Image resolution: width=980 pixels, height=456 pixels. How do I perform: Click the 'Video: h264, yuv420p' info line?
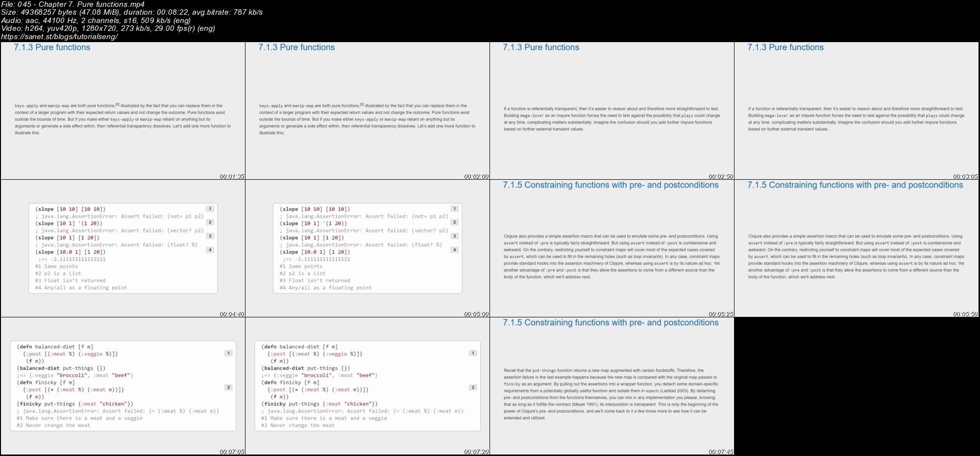(108, 28)
